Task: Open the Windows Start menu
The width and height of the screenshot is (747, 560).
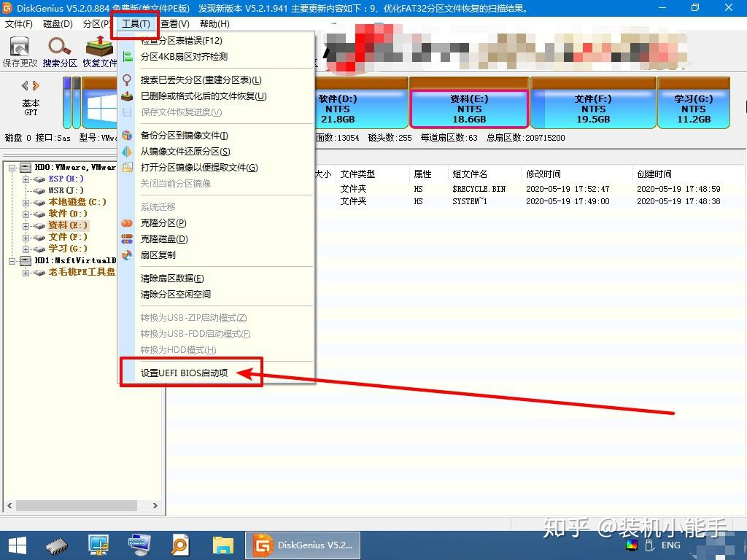Action: pos(16,545)
